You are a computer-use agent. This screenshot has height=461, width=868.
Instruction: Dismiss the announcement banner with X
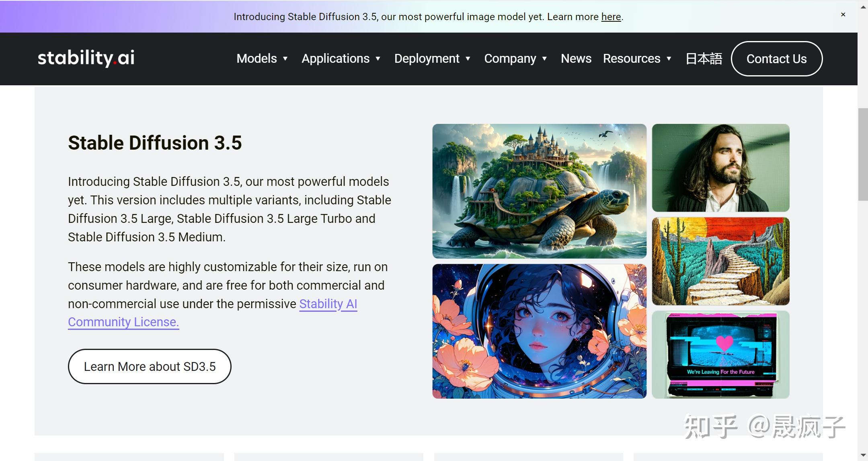tap(843, 15)
